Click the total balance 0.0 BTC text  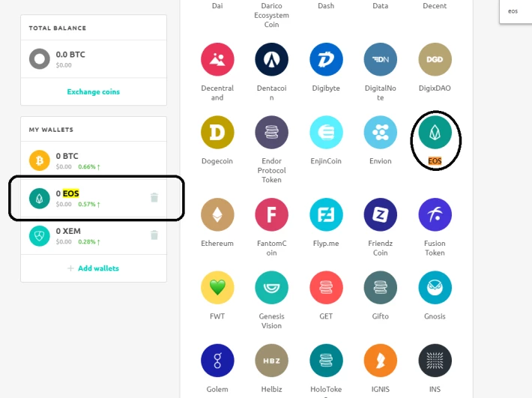pyautogui.click(x=70, y=54)
